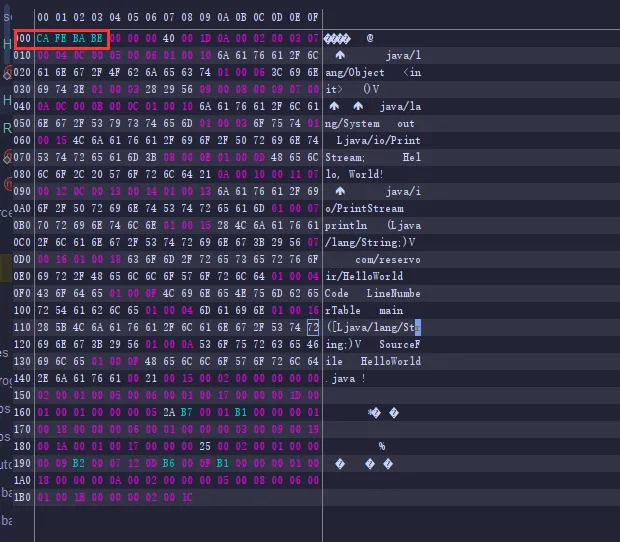
Task: Click the outlined 72 byte in row 110
Action: (313, 327)
